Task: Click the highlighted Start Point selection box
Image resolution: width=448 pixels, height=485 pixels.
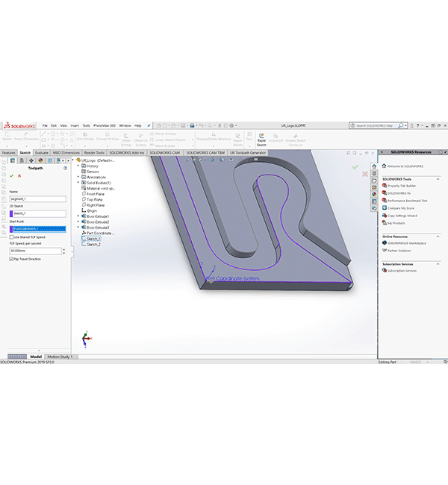Action: [x=38, y=229]
